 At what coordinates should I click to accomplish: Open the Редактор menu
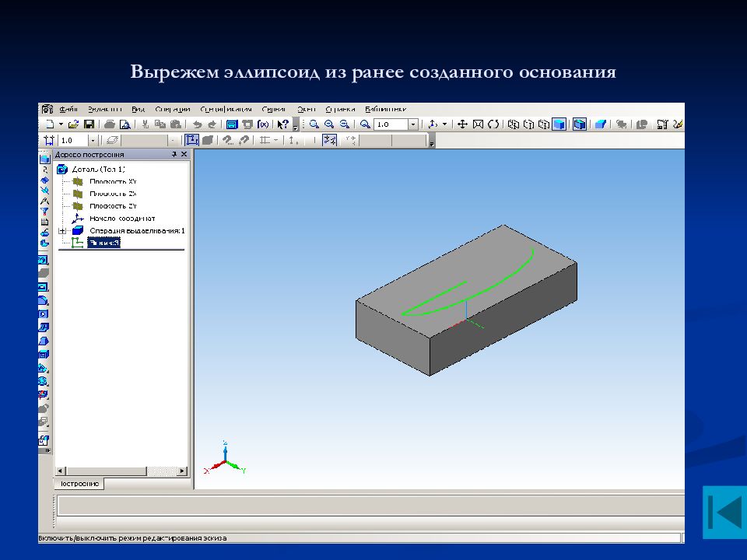click(x=105, y=109)
